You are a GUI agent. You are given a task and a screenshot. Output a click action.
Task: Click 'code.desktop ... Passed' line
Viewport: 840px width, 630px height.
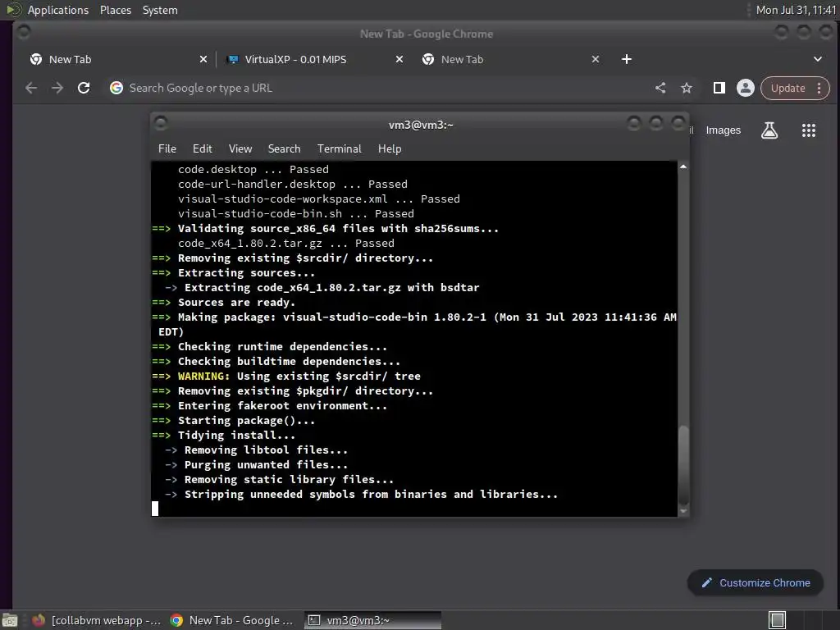coord(253,169)
